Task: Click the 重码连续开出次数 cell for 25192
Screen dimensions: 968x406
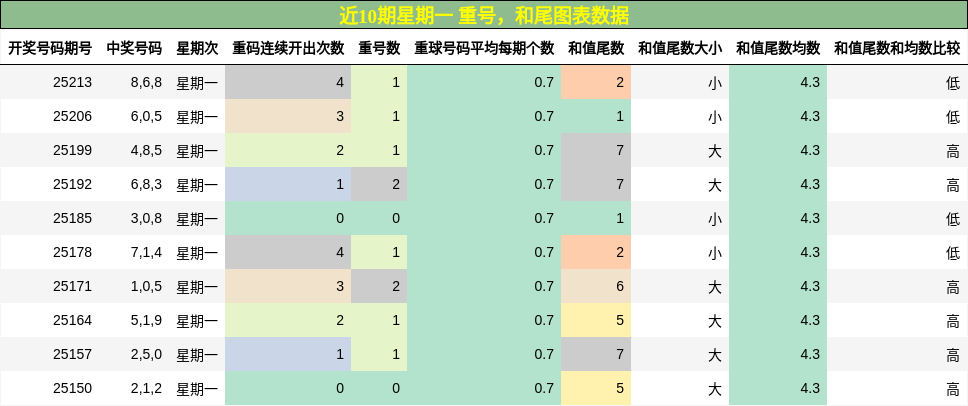Action: [x=288, y=184]
